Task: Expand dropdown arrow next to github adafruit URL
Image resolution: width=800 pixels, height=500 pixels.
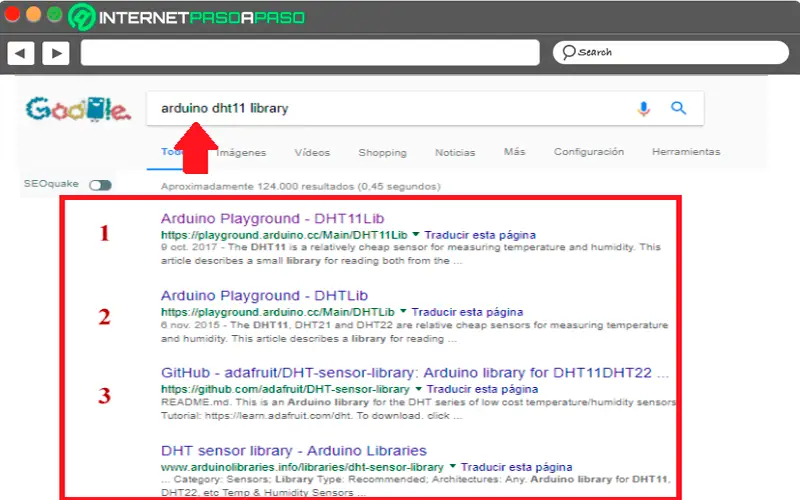Action: click(418, 389)
